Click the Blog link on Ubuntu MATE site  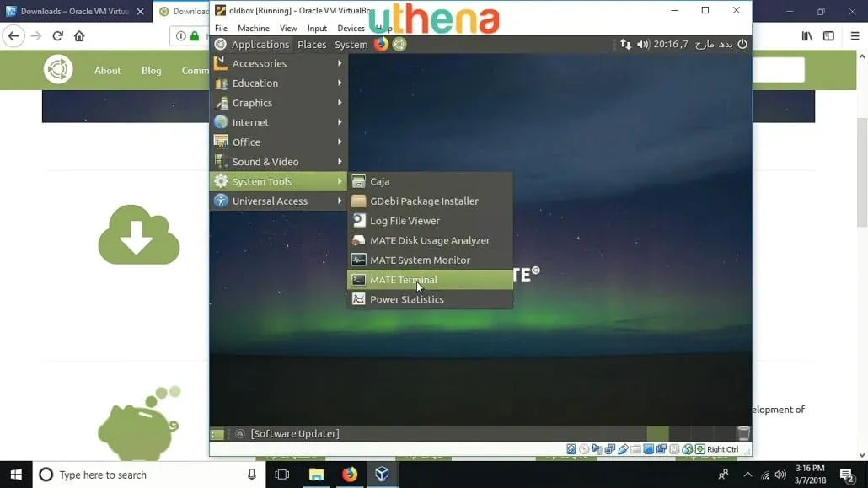pyautogui.click(x=151, y=70)
